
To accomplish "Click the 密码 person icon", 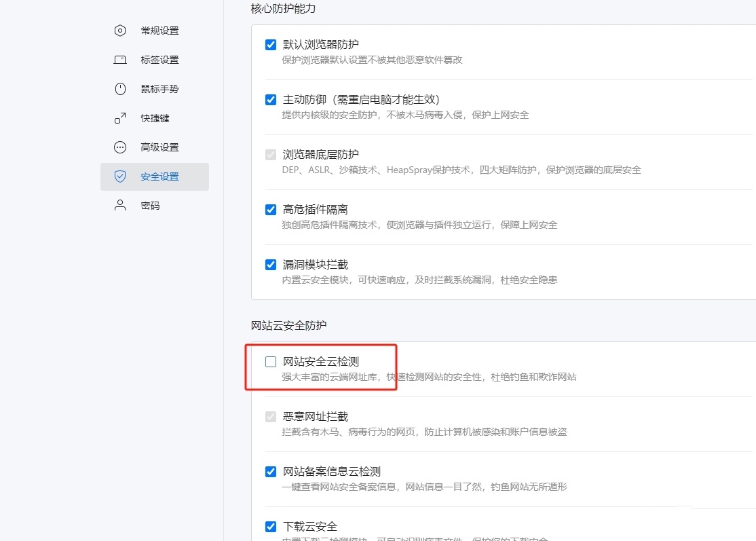I will point(120,206).
